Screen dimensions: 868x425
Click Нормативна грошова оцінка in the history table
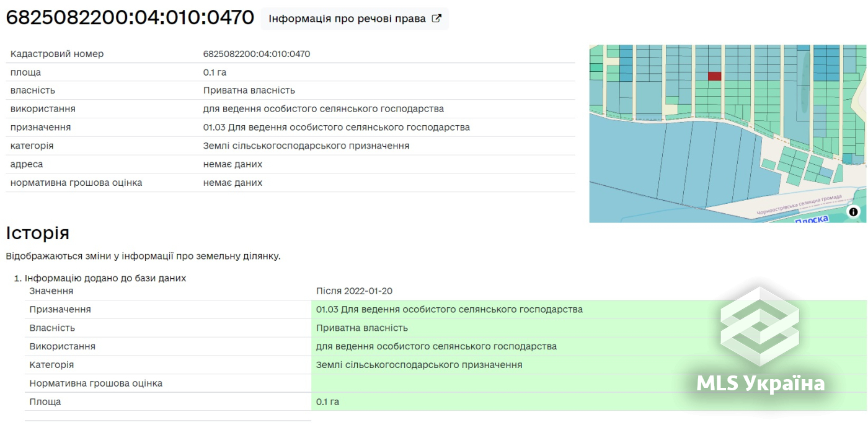(x=96, y=383)
